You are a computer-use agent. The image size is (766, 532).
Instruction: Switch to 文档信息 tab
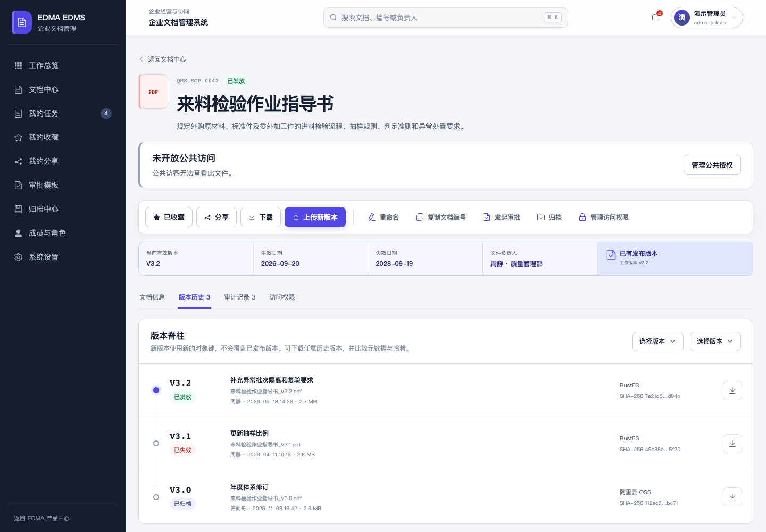pyautogui.click(x=152, y=297)
